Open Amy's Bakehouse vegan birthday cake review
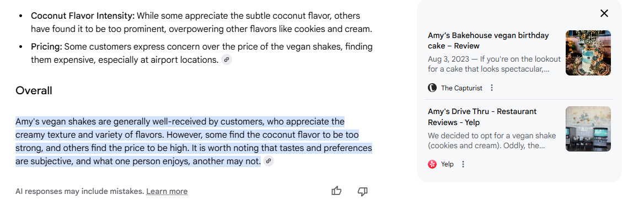The width and height of the screenshot is (644, 200). 489,41
